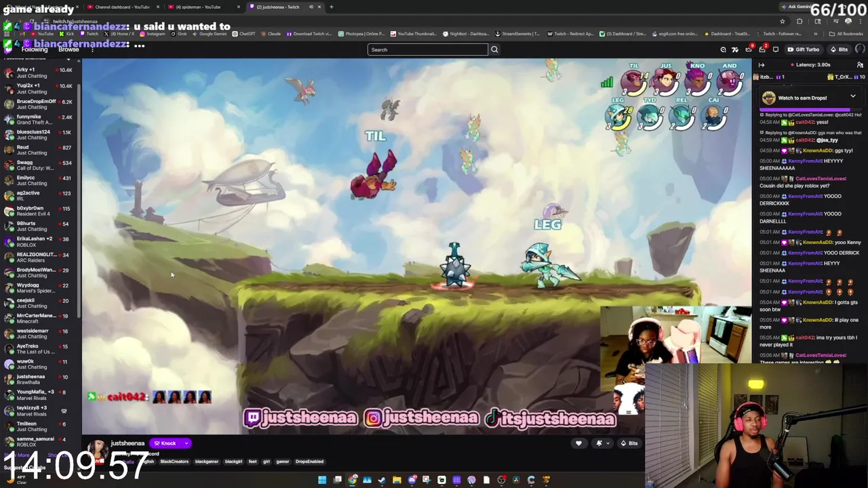This screenshot has height=488, width=868.
Task: Open Steam from the taskbar
Action: coord(382,480)
